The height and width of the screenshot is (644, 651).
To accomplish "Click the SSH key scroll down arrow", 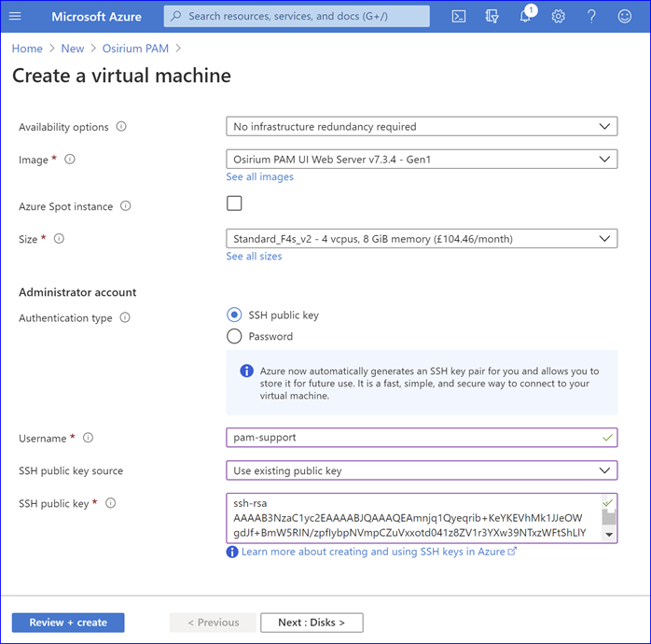I will (x=609, y=535).
